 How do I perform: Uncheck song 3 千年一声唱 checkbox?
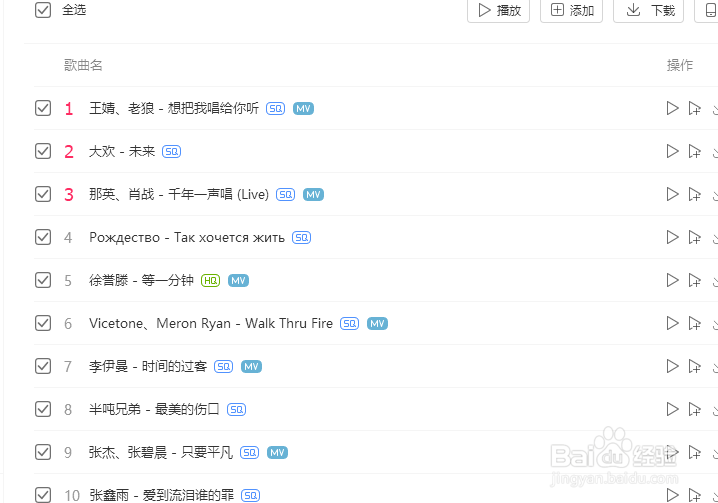(43, 194)
